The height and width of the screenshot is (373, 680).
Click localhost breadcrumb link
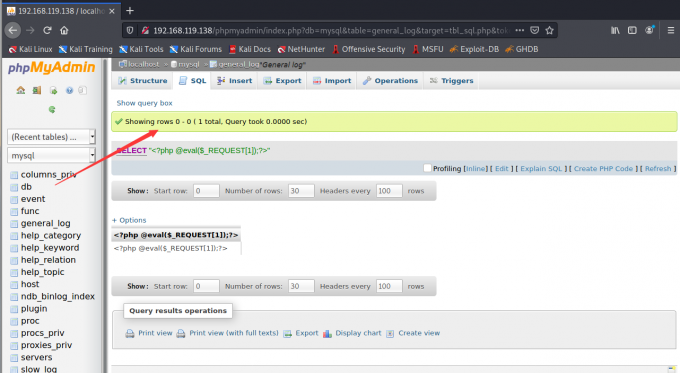[x=144, y=64]
